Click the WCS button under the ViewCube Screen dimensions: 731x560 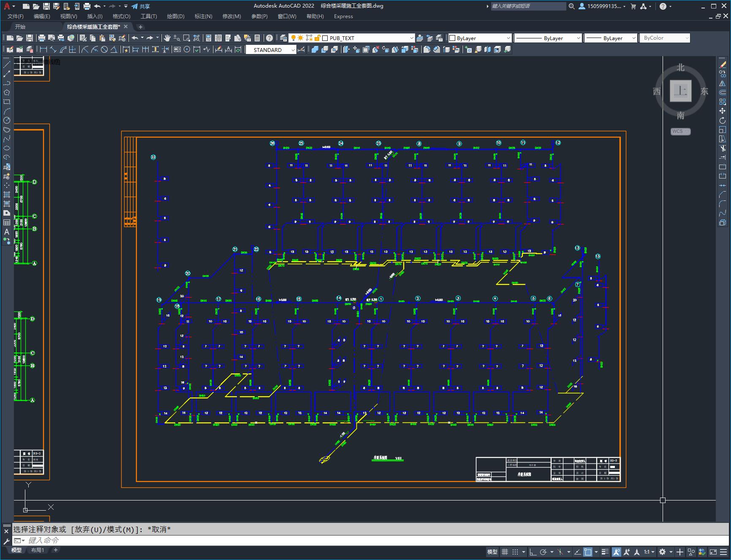tap(680, 131)
